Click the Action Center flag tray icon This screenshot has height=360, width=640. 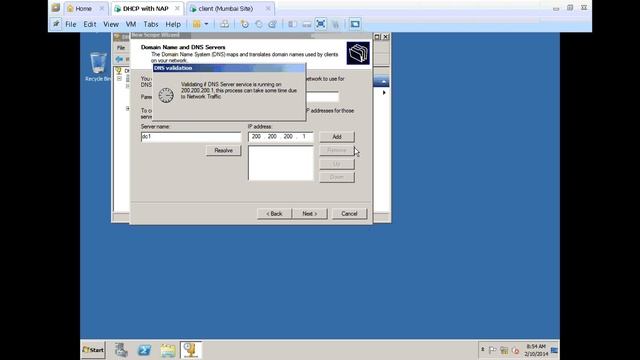click(x=493, y=350)
